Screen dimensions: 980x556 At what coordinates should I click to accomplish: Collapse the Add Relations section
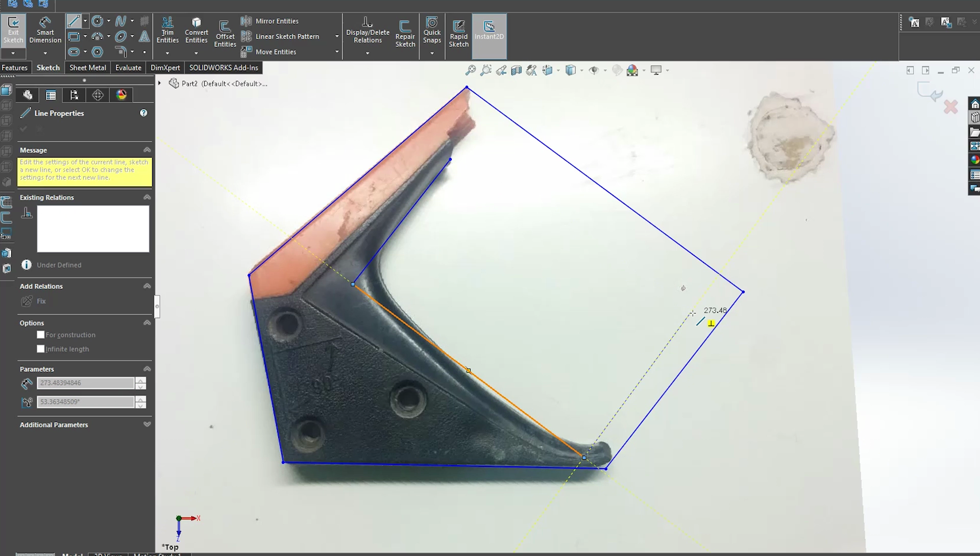(x=147, y=286)
